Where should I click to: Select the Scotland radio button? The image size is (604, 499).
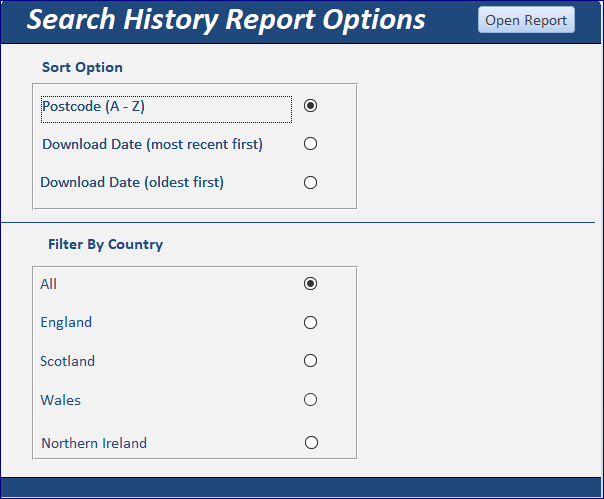(x=310, y=361)
